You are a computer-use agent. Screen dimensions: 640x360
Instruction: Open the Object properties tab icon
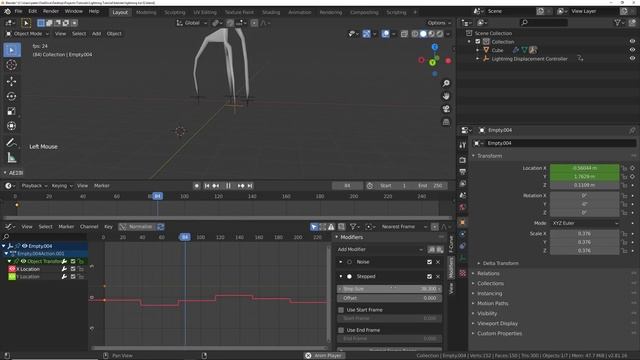tap(462, 222)
